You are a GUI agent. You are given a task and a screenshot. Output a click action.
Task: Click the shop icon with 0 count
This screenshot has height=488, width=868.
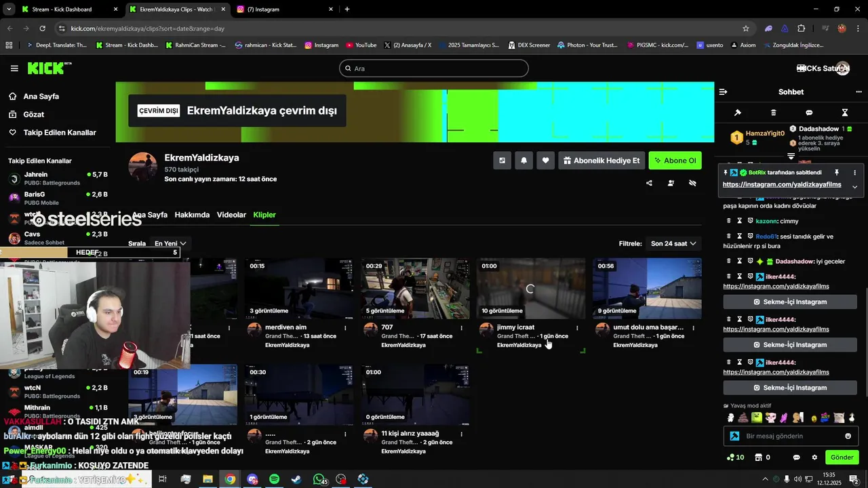click(759, 457)
